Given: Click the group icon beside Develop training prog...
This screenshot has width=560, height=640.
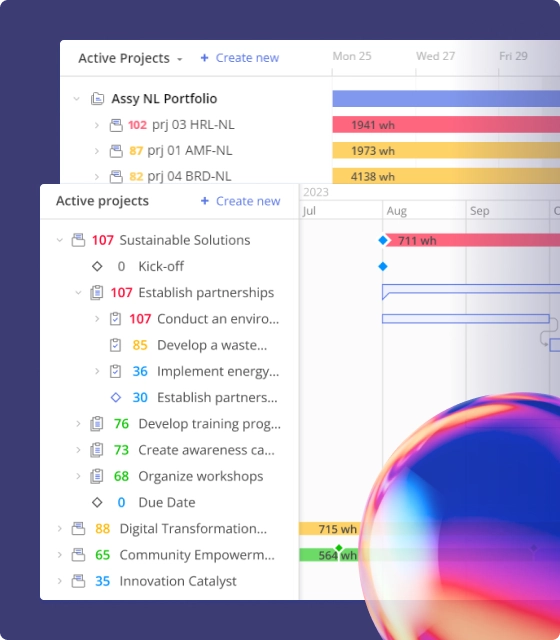Looking at the screenshot, I should click(97, 424).
